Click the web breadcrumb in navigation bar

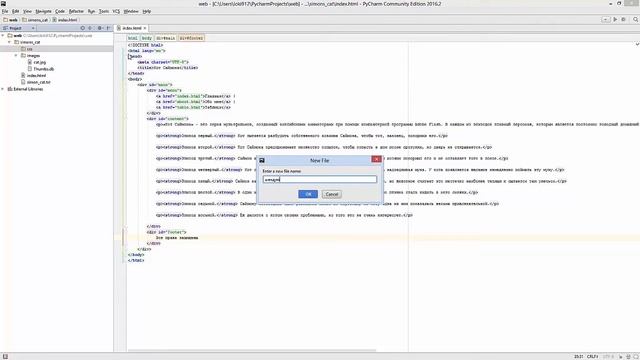click(11, 20)
